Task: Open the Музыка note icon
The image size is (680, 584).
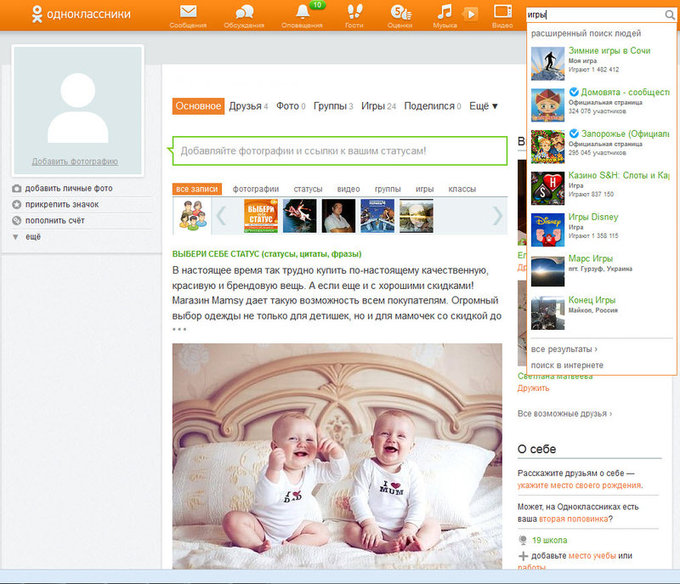Action: (x=445, y=12)
